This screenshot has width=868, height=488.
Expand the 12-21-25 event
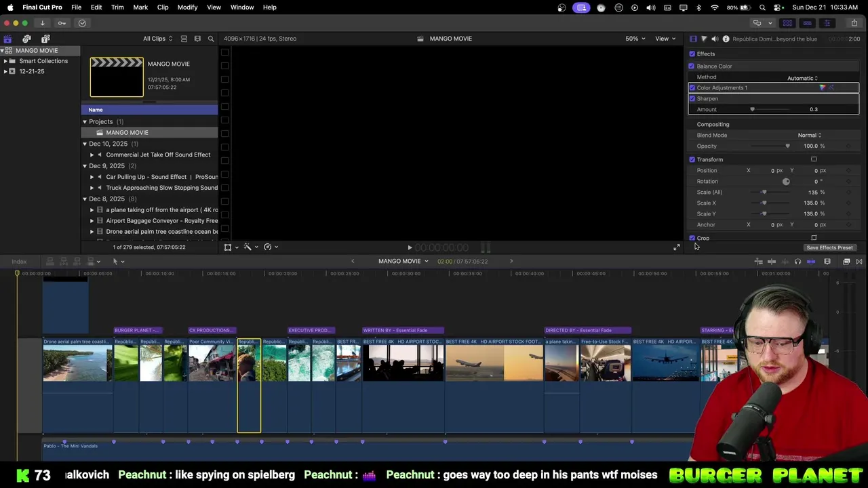pos(5,71)
